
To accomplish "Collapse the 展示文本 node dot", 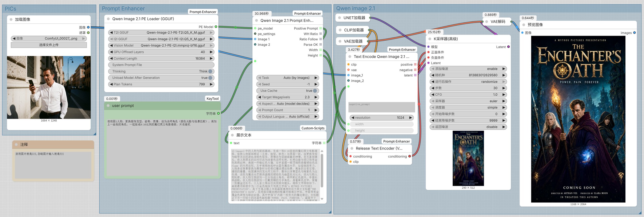I will pyautogui.click(x=232, y=135).
